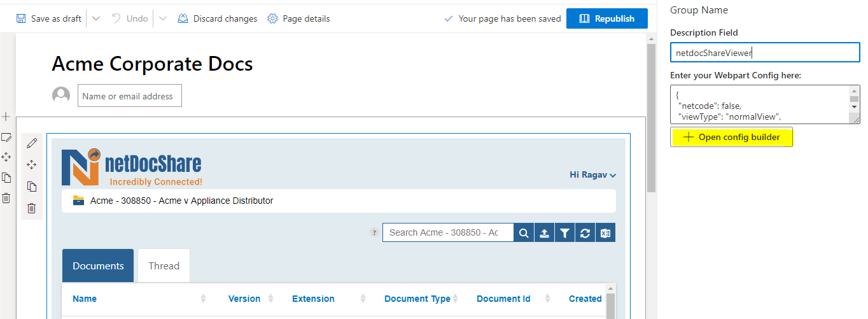This screenshot has width=868, height=319.
Task: Click the author avatar icon
Action: click(61, 96)
